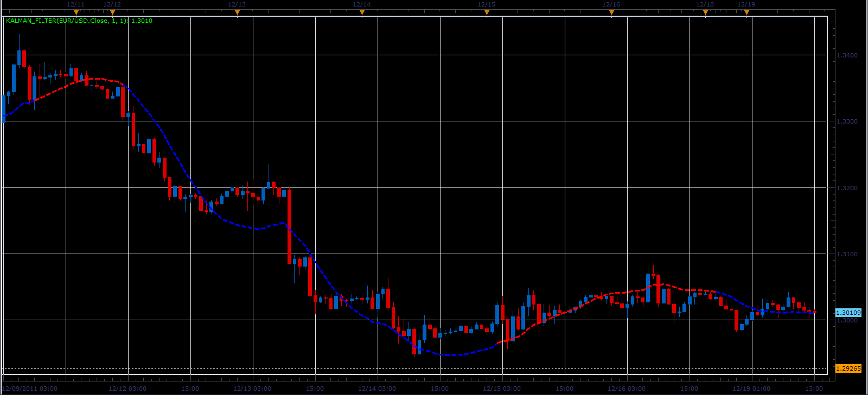Click the current price tag 1.30109

848,313
